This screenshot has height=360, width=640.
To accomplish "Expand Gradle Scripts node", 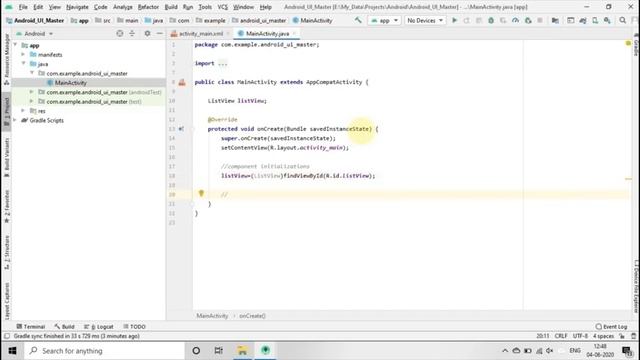I will [16, 120].
